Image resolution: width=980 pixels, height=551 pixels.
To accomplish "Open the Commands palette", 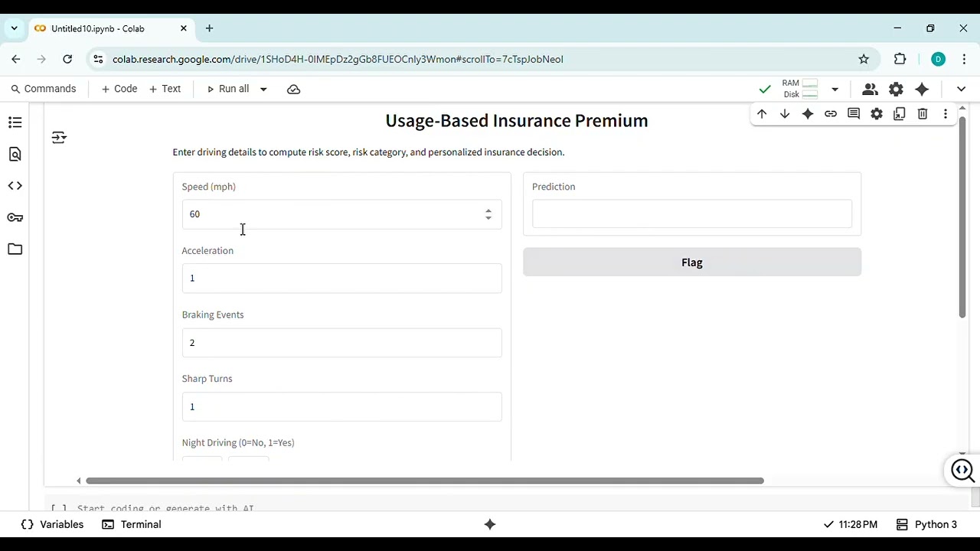I will 43,89.
